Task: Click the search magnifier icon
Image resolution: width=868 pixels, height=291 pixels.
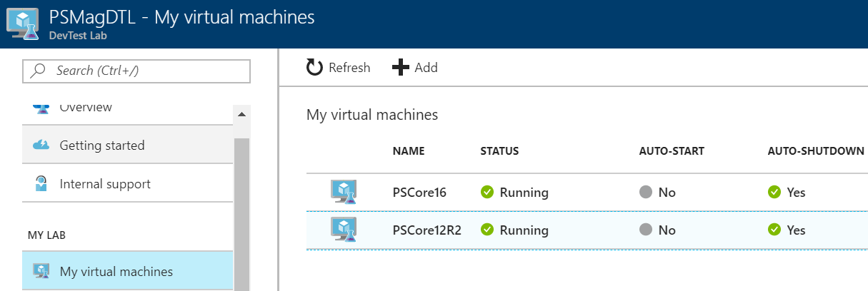Action: 40,71
